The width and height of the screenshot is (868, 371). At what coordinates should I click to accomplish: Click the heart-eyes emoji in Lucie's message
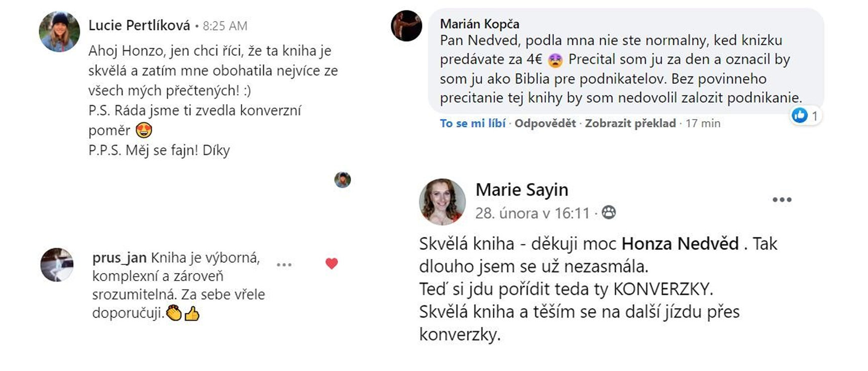pyautogui.click(x=144, y=131)
